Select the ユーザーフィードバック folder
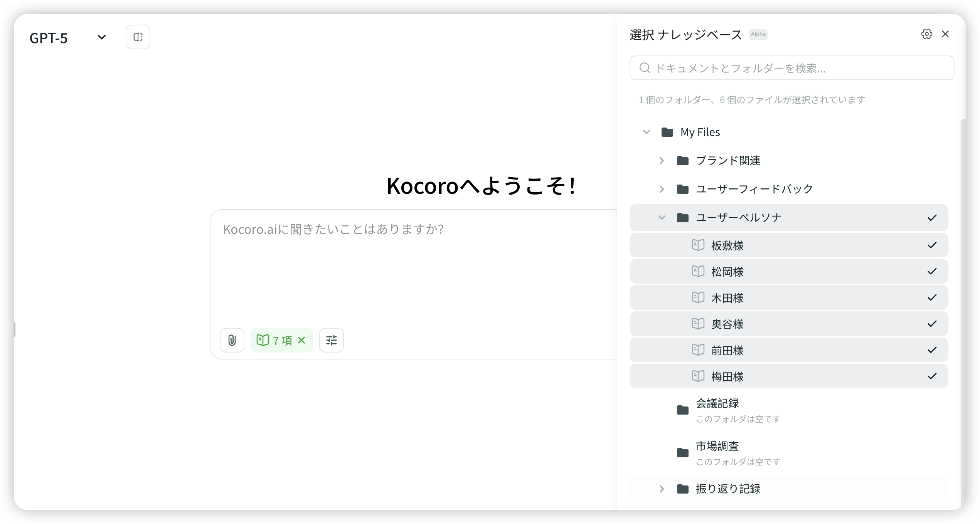Screen dimensions: 980x524 [x=754, y=189]
